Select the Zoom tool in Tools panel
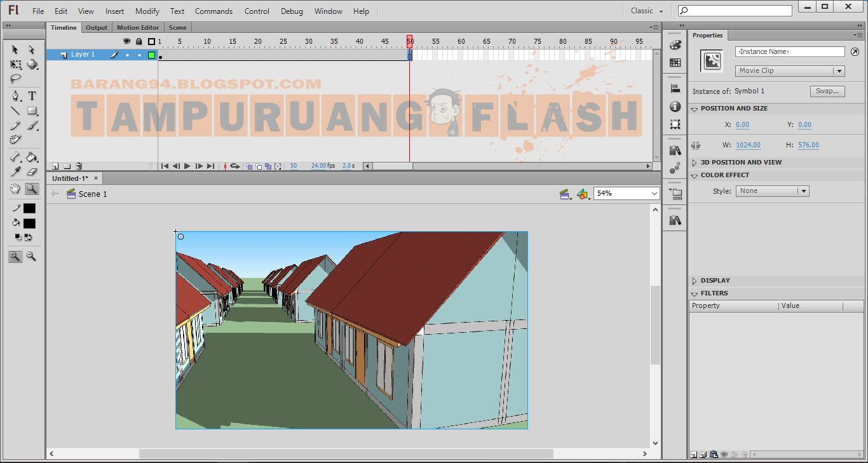Viewport: 868px width, 463px height. 32,189
